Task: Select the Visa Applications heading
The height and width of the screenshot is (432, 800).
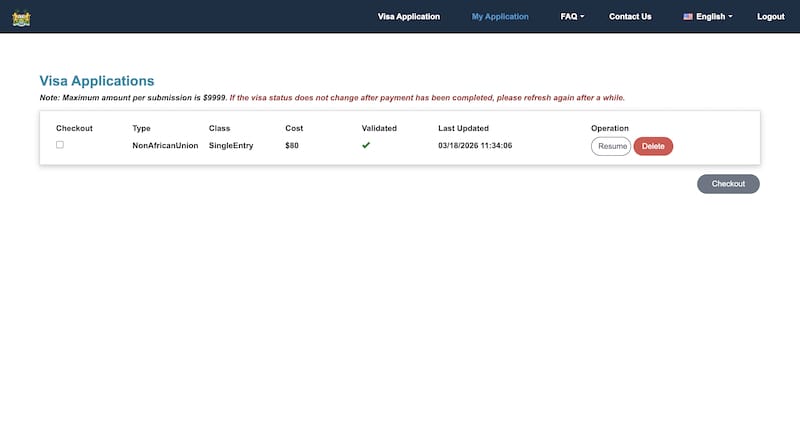Action: (x=97, y=81)
